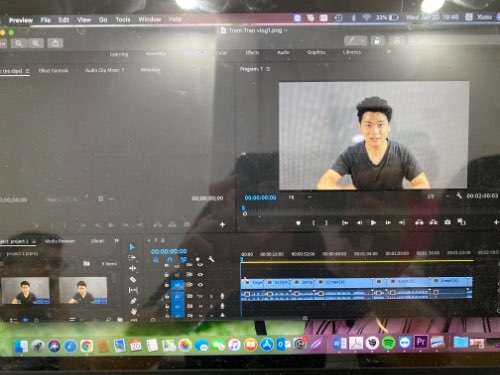Open timeline display settings wrench
The height and width of the screenshot is (375, 500).
coord(211,259)
